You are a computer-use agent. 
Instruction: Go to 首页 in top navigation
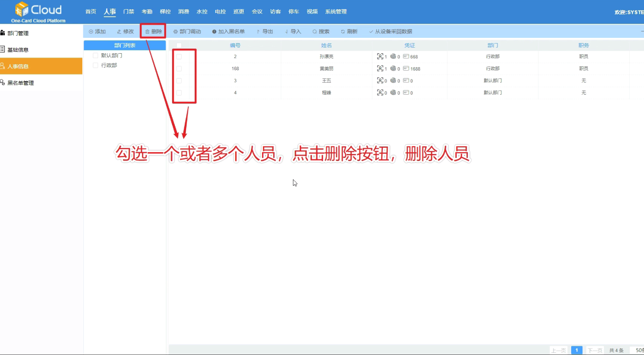click(91, 12)
